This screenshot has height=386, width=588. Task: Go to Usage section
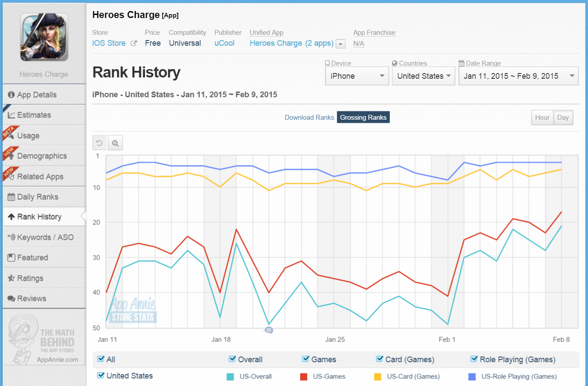coord(44,136)
